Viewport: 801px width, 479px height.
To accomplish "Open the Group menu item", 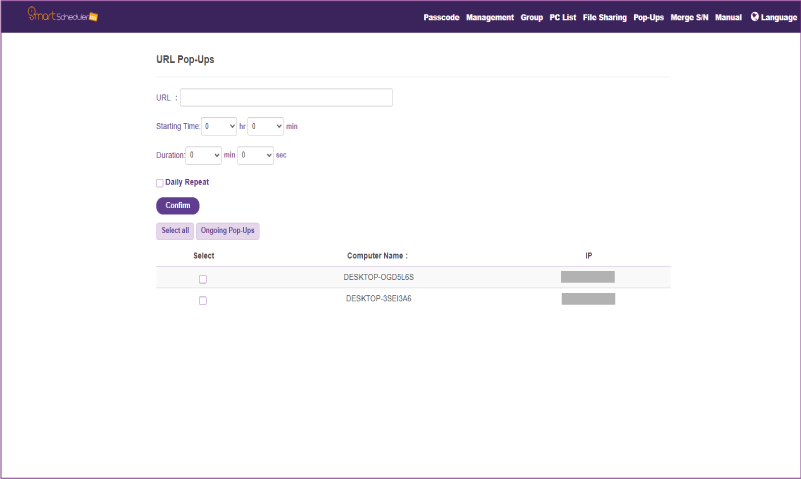I will coord(532,18).
